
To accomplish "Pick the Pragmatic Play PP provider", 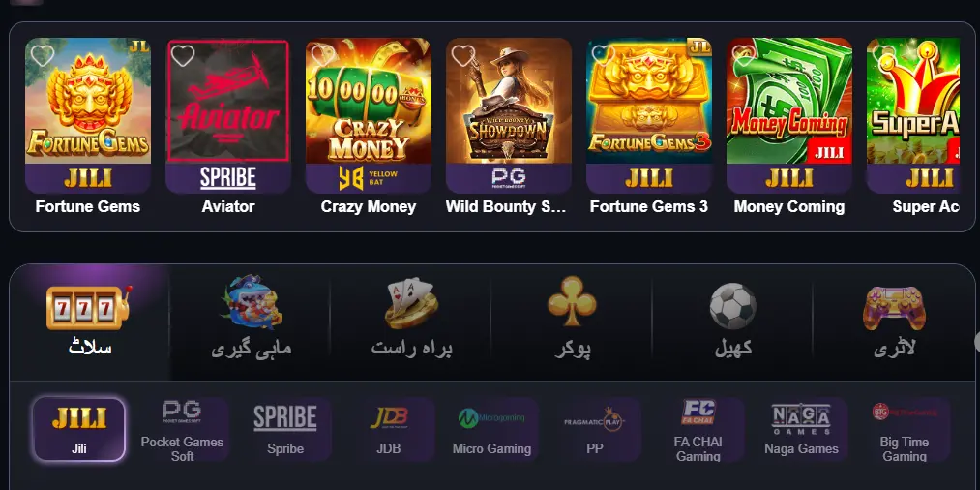I will [x=595, y=430].
